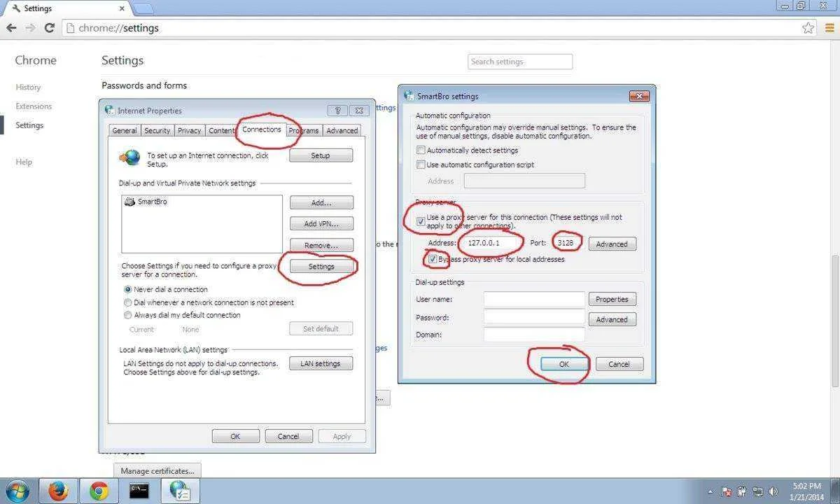The image size is (840, 504).
Task: Switch to the Advanced tab
Action: (x=342, y=130)
